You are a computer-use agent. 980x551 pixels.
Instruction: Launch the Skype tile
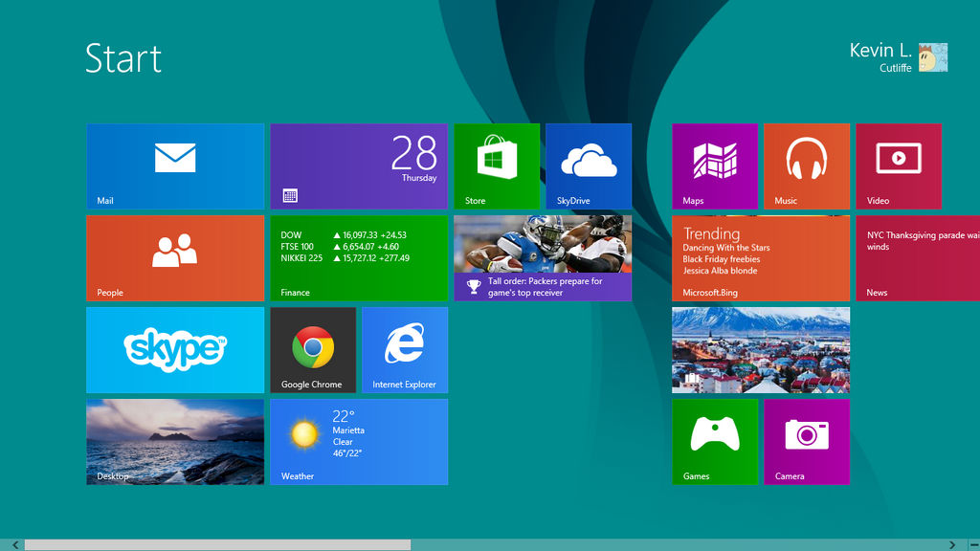pyautogui.click(x=175, y=350)
